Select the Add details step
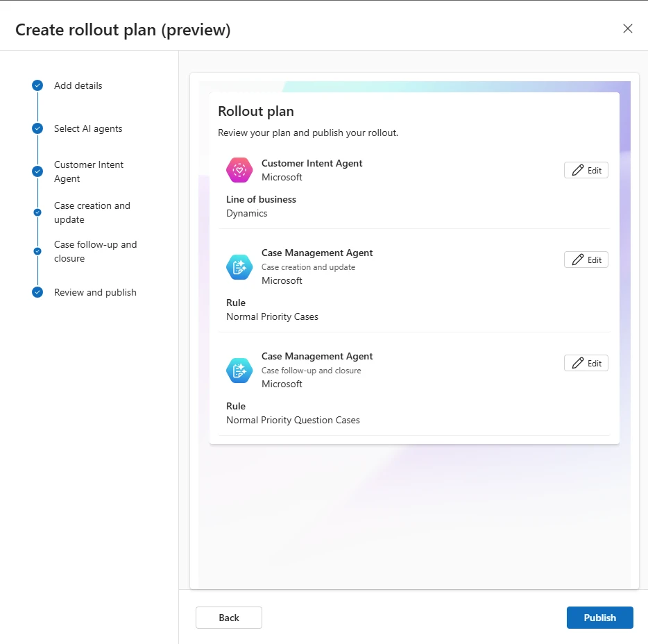The width and height of the screenshot is (648, 644). (x=78, y=85)
